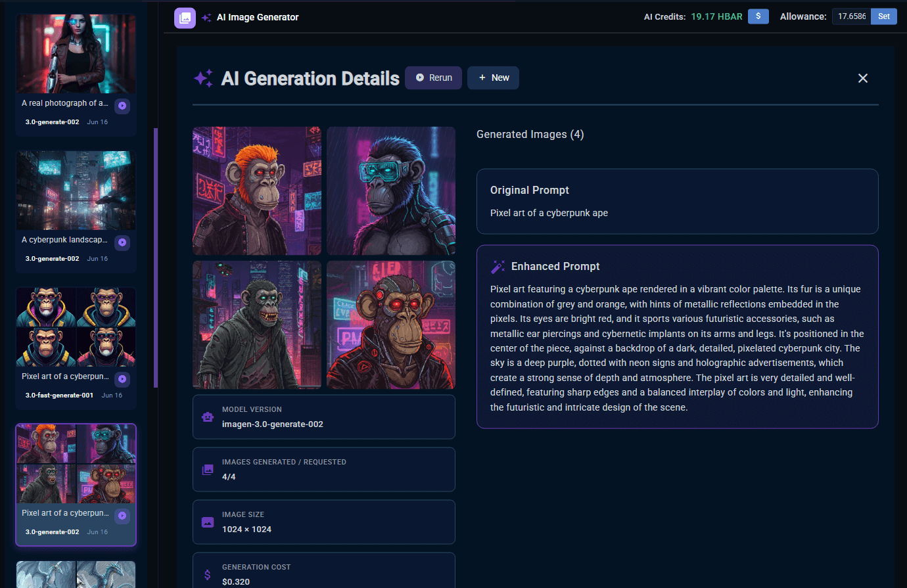Open the red-eyed ape in red jacket image
Image resolution: width=907 pixels, height=588 pixels.
click(x=391, y=325)
